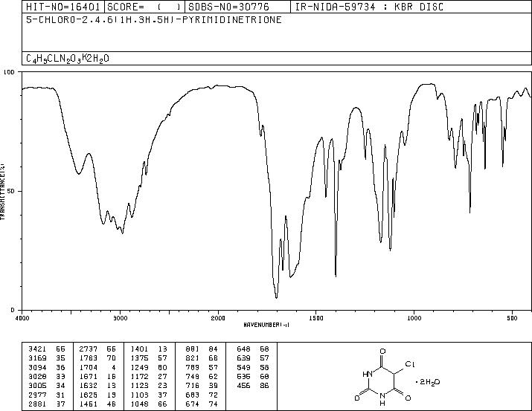Image resolution: width=532 pixels, height=411 pixels.
Task: Select peak value 674 in the table
Action: coord(193,404)
